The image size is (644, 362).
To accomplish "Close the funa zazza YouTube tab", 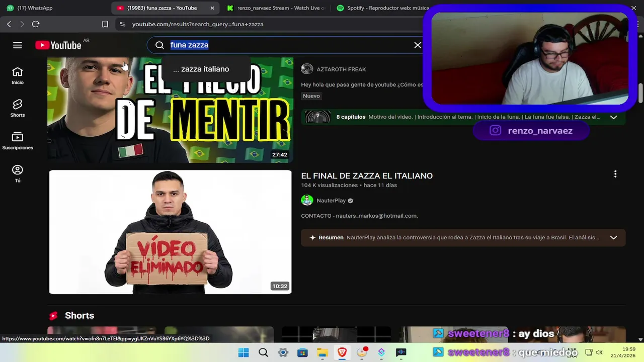I will (212, 8).
